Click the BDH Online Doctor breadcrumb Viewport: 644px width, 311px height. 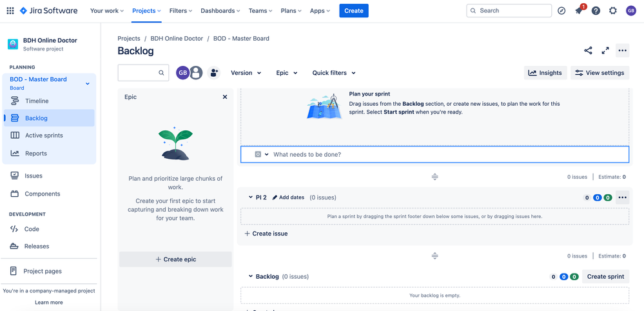177,38
